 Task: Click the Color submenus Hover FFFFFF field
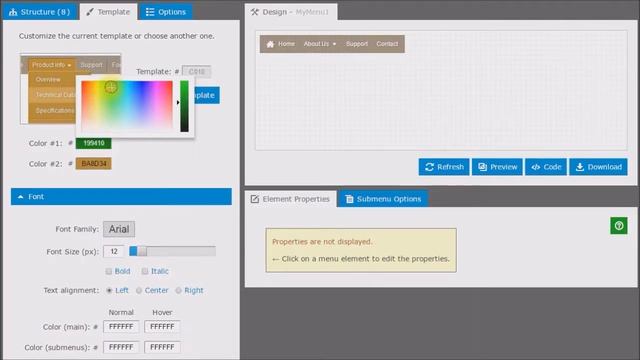pyautogui.click(x=162, y=347)
